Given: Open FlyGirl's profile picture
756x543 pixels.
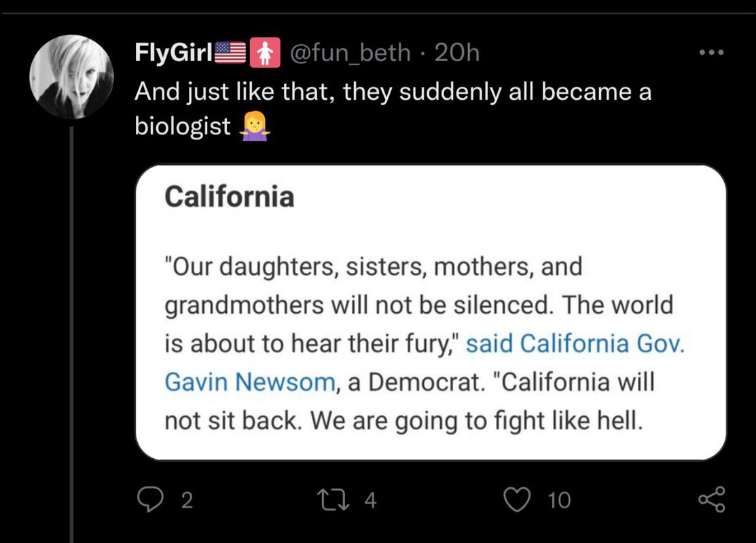Looking at the screenshot, I should tap(71, 77).
